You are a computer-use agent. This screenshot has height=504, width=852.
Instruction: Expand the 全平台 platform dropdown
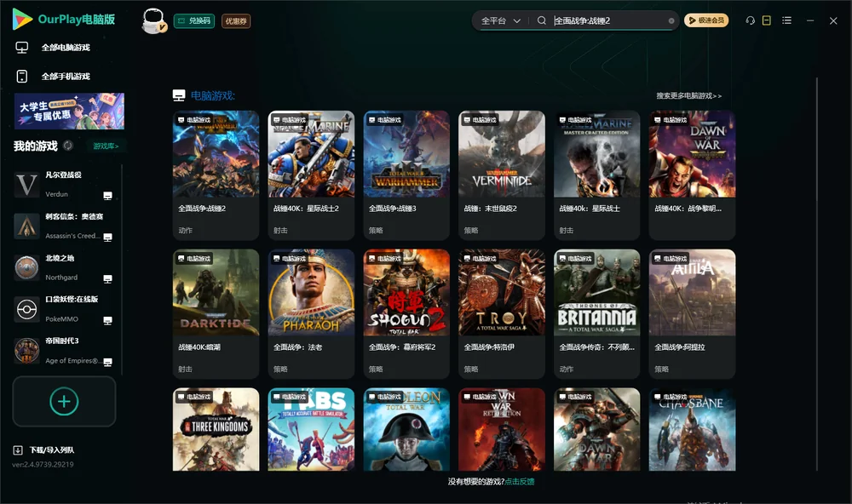pyautogui.click(x=500, y=20)
